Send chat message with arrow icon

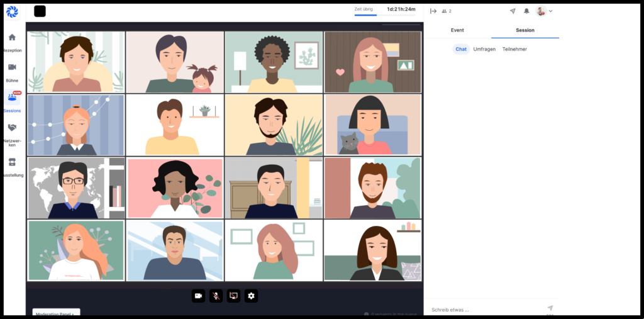click(550, 308)
